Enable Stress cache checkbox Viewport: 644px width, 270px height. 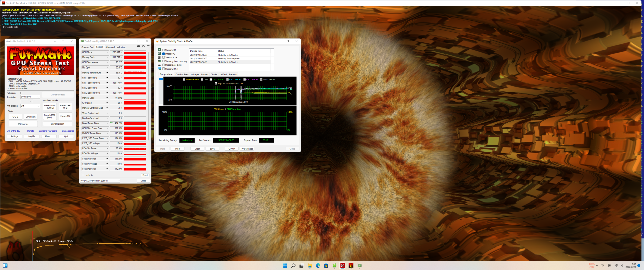point(163,57)
